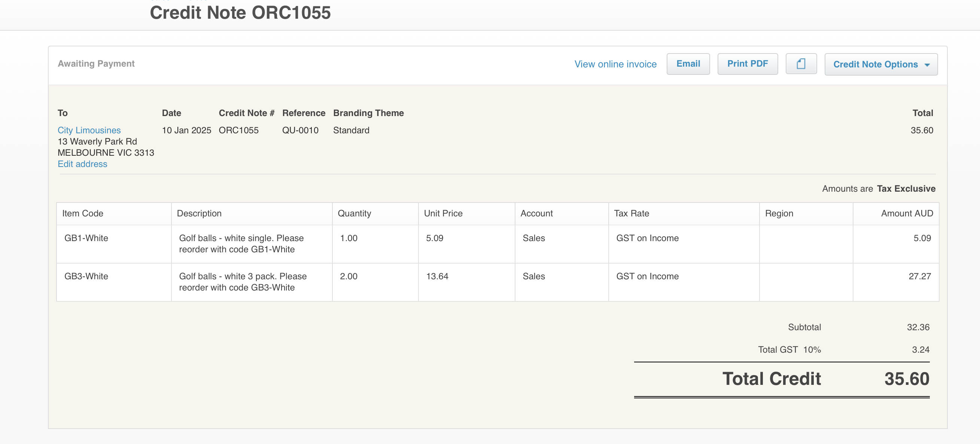Select the Golf balls white single description

pos(241,243)
